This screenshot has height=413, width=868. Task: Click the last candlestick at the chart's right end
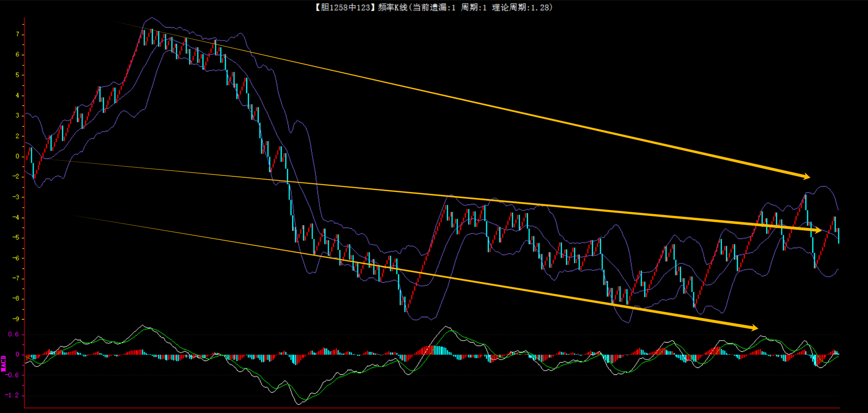[x=839, y=235]
